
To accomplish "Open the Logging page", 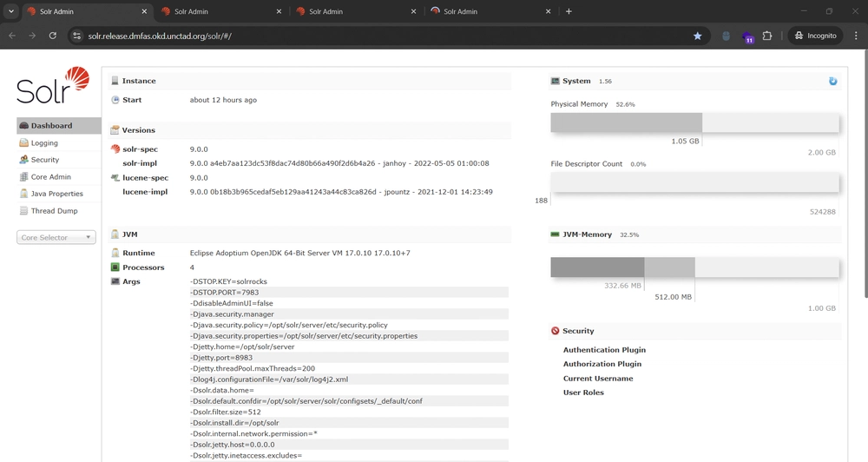I will [44, 143].
